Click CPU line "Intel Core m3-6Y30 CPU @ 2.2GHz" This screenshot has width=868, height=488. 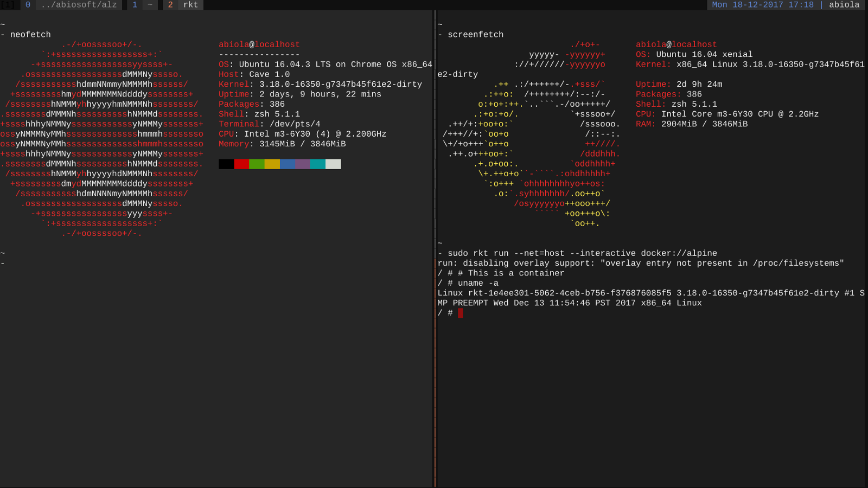click(727, 114)
